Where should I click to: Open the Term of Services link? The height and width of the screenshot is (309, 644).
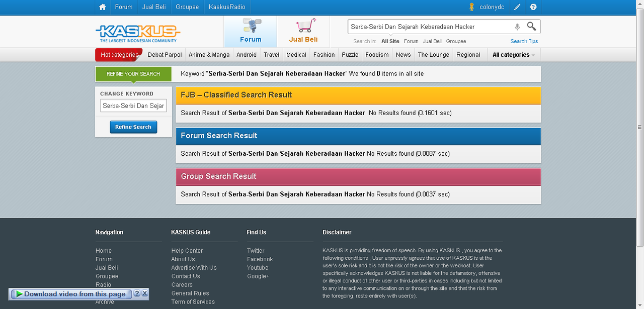193,302
